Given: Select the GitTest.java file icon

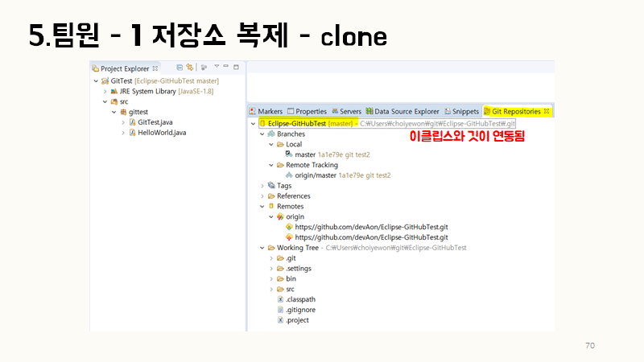Looking at the screenshot, I should point(132,122).
